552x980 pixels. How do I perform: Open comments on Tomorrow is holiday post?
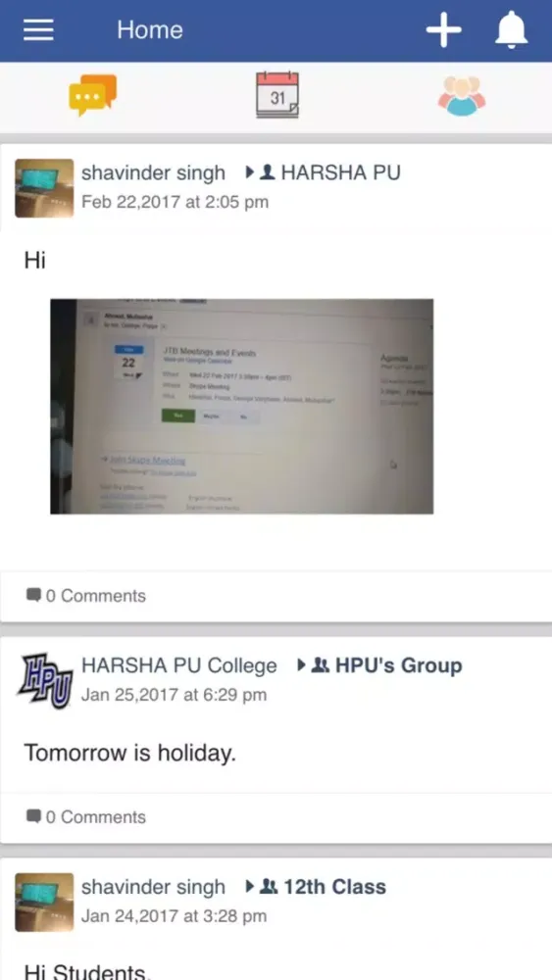[x=85, y=817]
